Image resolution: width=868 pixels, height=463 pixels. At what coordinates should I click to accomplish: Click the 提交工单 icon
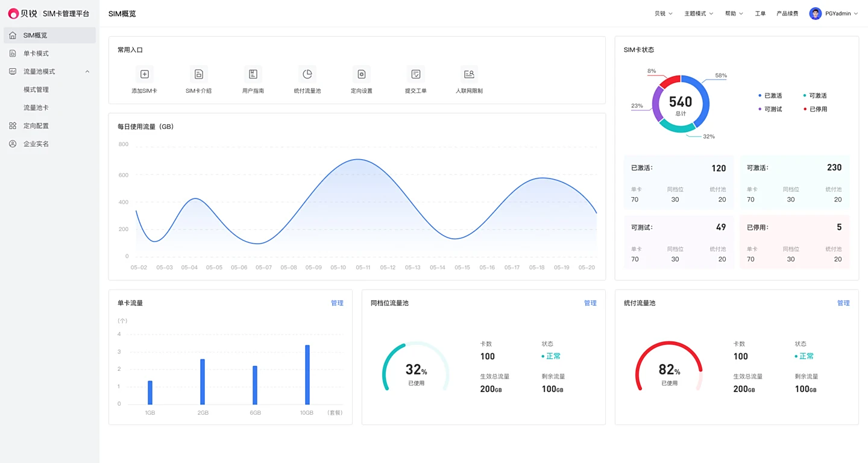click(x=416, y=74)
